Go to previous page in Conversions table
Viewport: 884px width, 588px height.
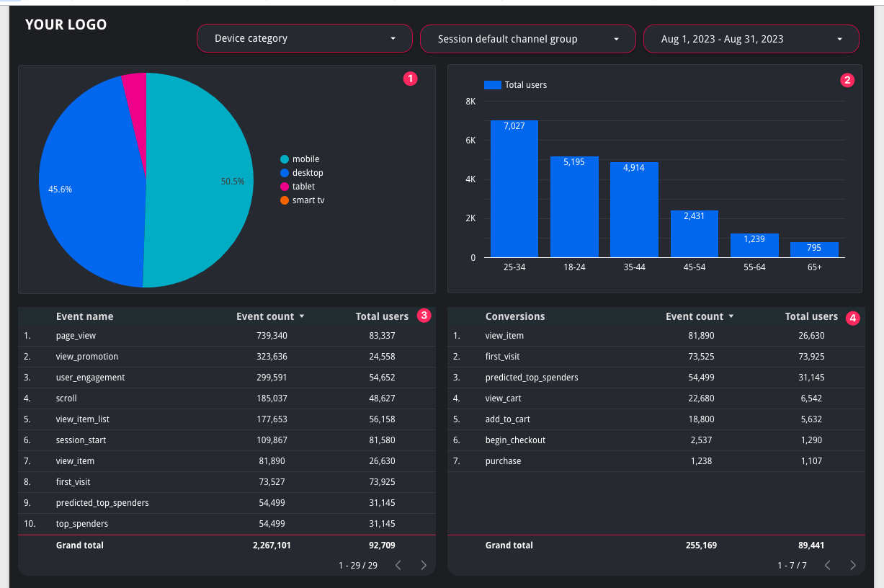click(x=827, y=566)
